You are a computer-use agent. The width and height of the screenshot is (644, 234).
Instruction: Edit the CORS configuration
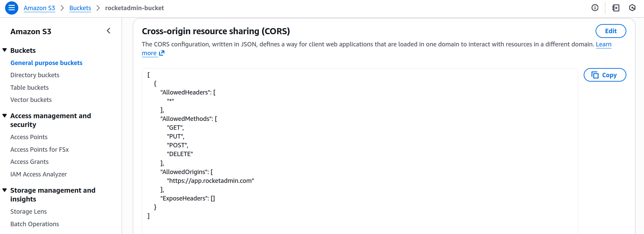tap(610, 31)
